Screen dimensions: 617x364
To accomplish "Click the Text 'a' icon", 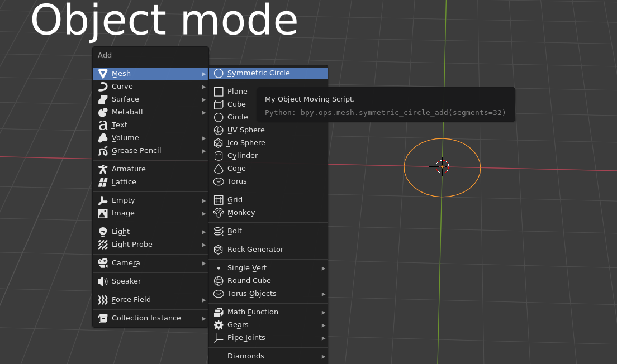I will (103, 125).
